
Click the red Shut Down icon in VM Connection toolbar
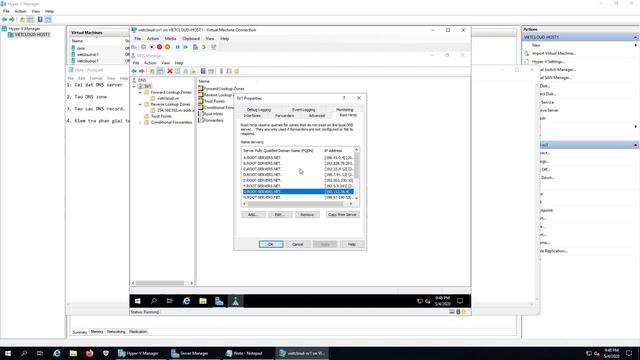point(160,47)
